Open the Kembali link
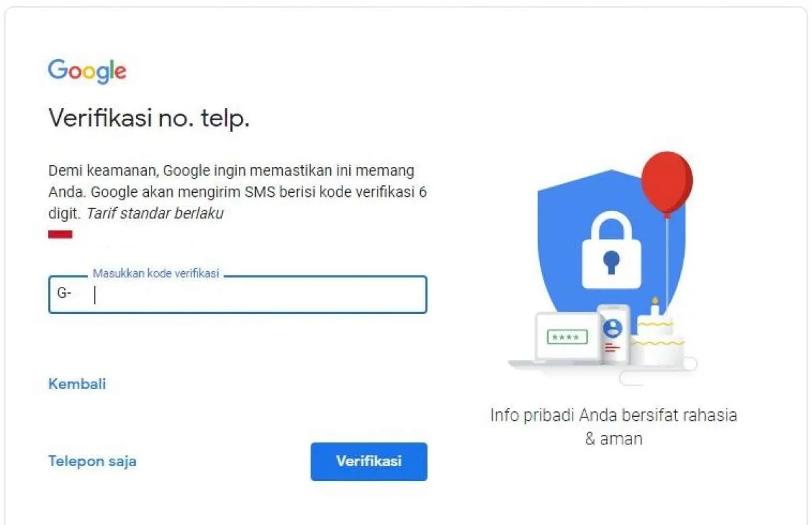The width and height of the screenshot is (812, 525). (76, 384)
